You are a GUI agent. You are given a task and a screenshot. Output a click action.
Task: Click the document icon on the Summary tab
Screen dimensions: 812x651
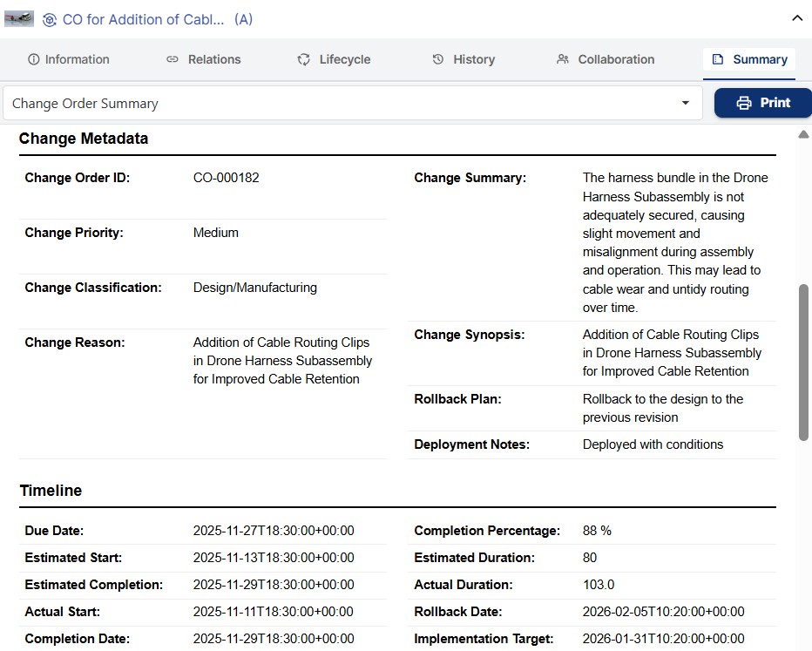[x=718, y=59]
